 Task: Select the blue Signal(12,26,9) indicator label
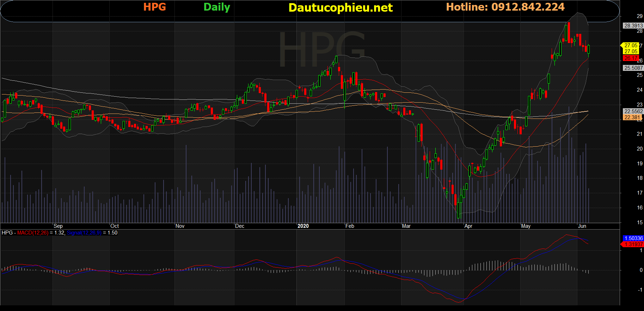pyautogui.click(x=84, y=233)
